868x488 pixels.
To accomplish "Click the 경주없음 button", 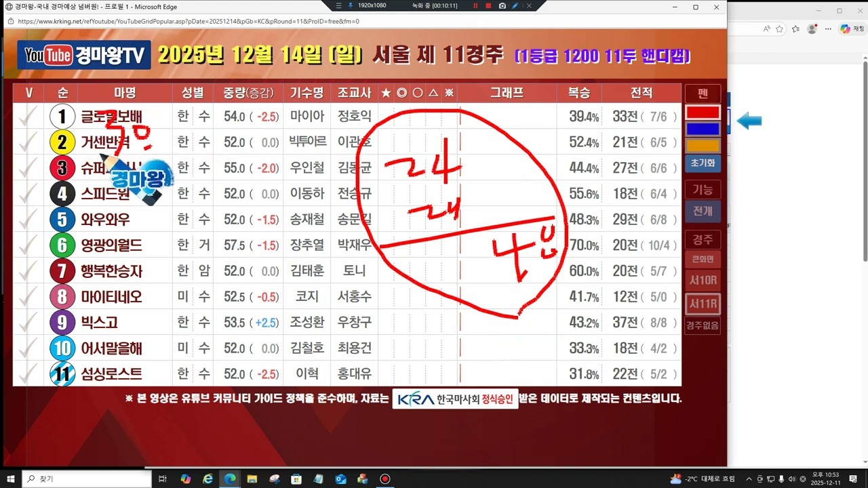I will (703, 326).
